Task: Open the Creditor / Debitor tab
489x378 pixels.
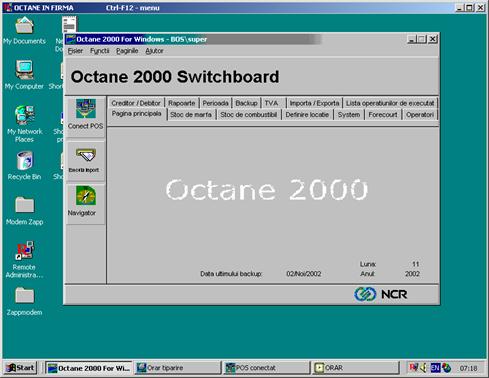Action: (136, 103)
